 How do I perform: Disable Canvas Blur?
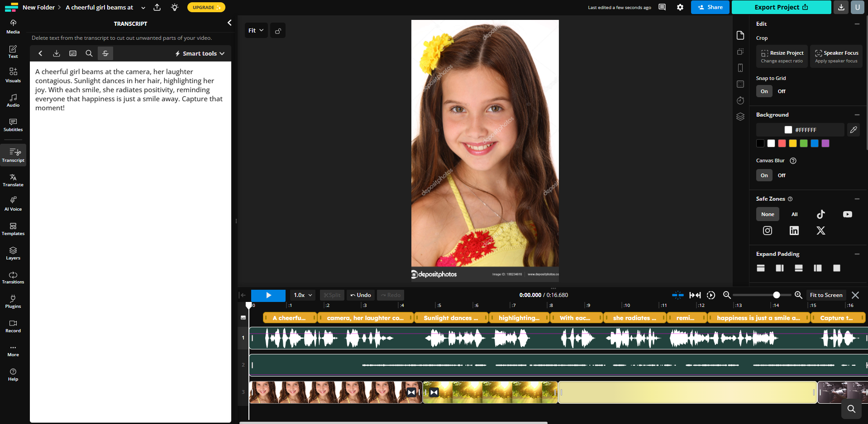pos(781,175)
